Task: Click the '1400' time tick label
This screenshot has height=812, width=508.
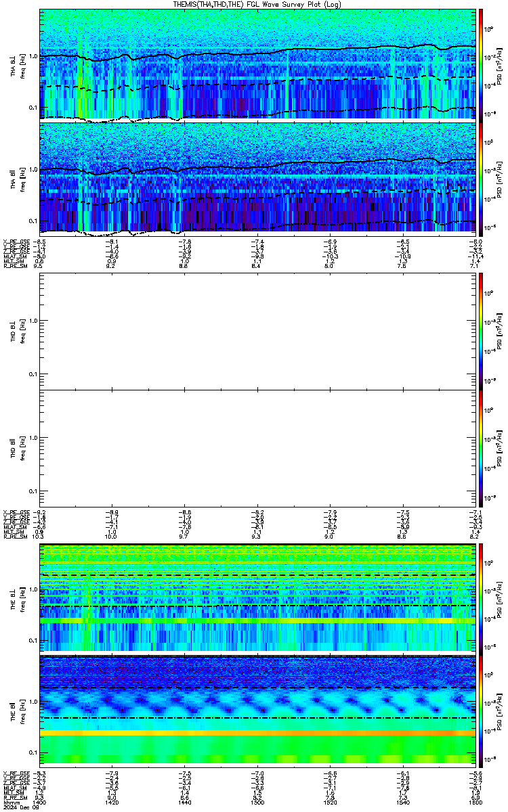Action: click(x=40, y=802)
